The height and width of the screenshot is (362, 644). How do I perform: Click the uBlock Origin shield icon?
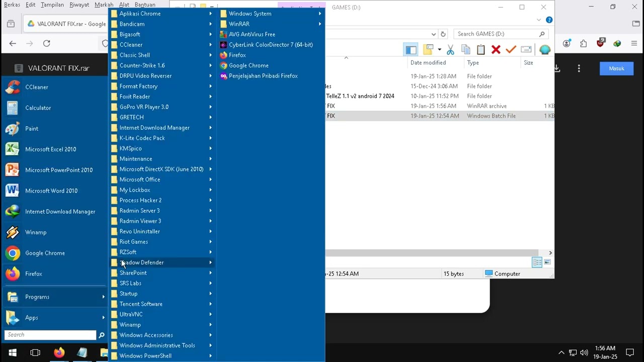(600, 43)
